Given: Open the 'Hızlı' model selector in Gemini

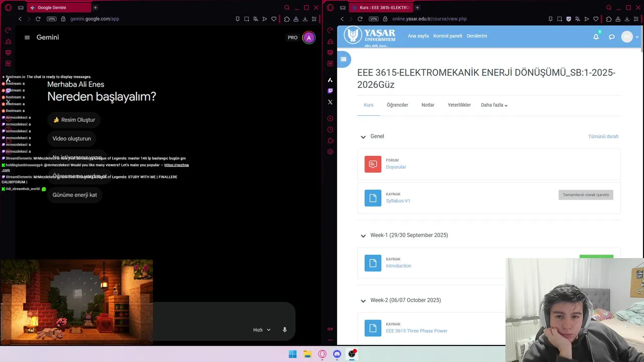Looking at the screenshot, I should pos(262,330).
